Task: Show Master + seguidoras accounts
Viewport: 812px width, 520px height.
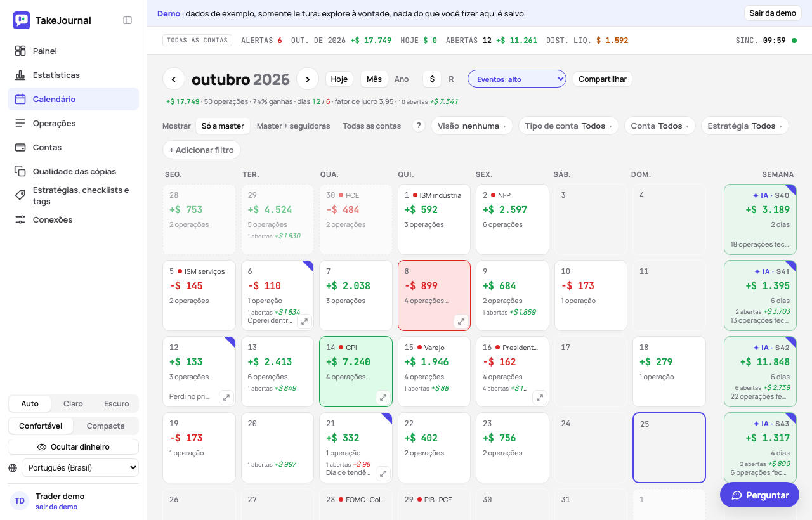Action: coord(293,126)
